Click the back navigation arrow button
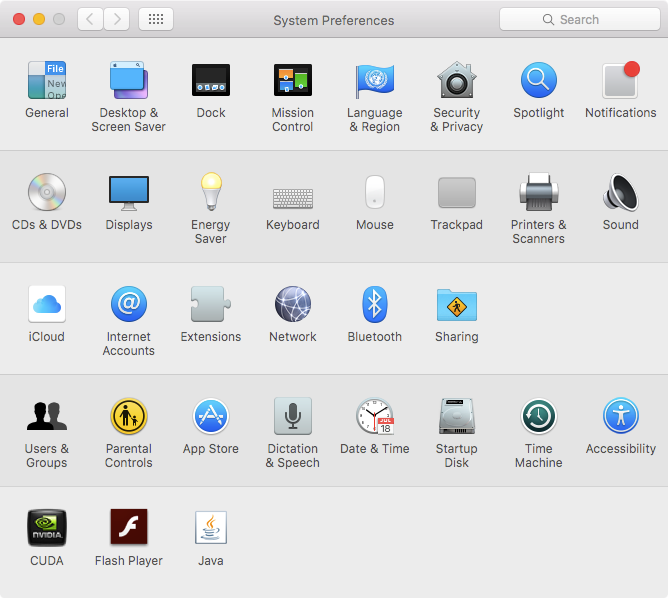Viewport: 668px width, 598px height. [90, 19]
